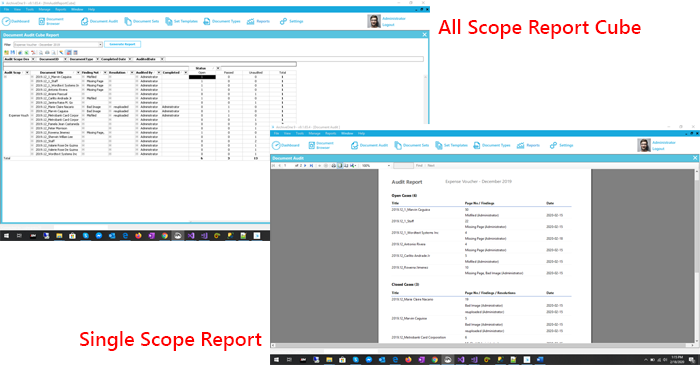700x365 pixels.
Task: Open Document Title column filter dropdown
Action: click(x=78, y=72)
